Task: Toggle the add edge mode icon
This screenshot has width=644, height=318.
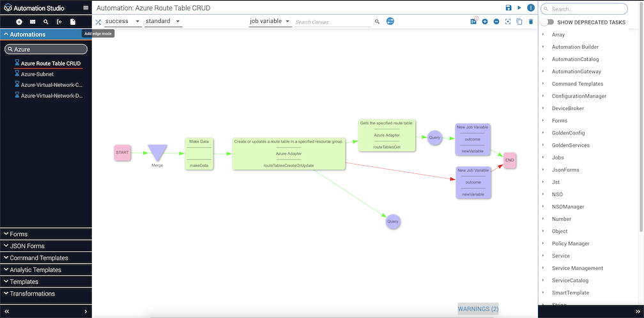Action: click(98, 22)
